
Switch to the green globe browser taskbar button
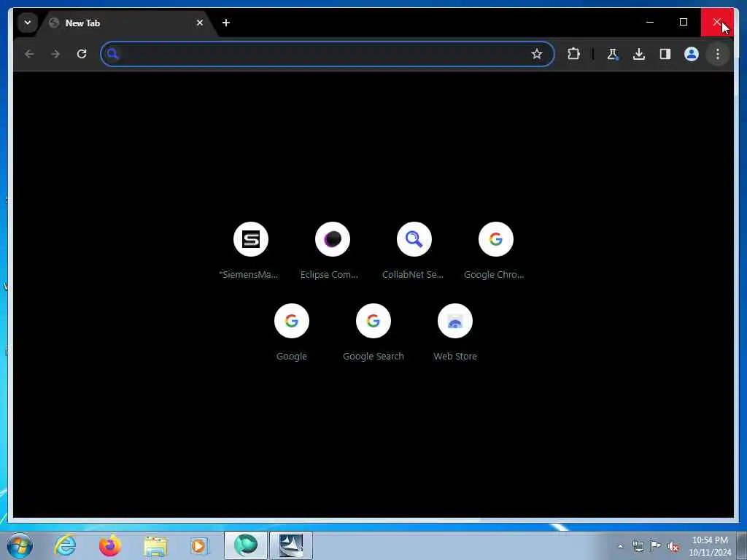(246, 545)
